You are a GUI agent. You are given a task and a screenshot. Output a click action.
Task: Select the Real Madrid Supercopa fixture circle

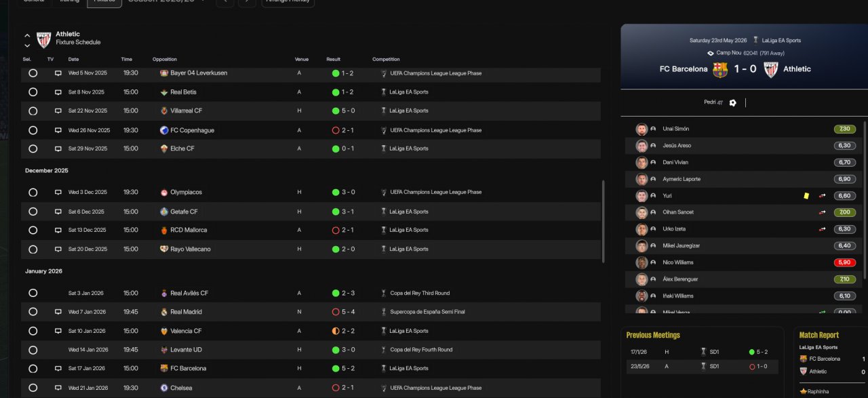33,313
